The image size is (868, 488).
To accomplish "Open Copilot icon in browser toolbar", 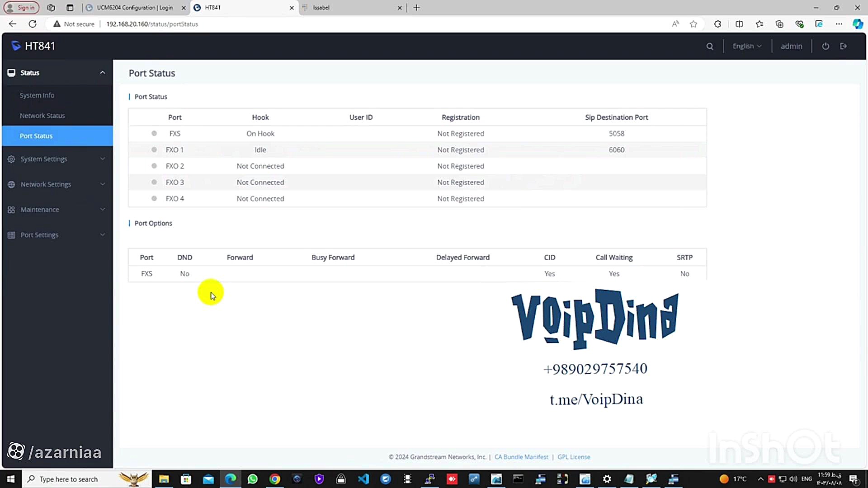I will coord(858,24).
